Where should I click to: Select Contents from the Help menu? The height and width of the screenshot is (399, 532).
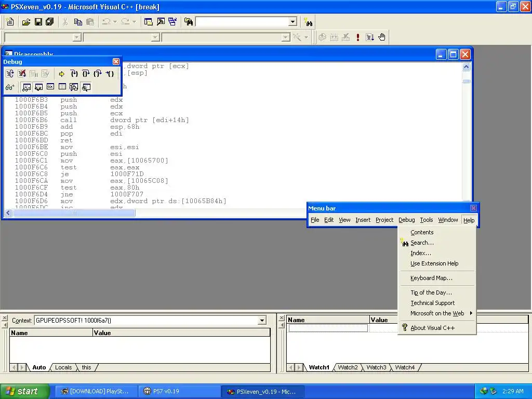click(x=422, y=232)
